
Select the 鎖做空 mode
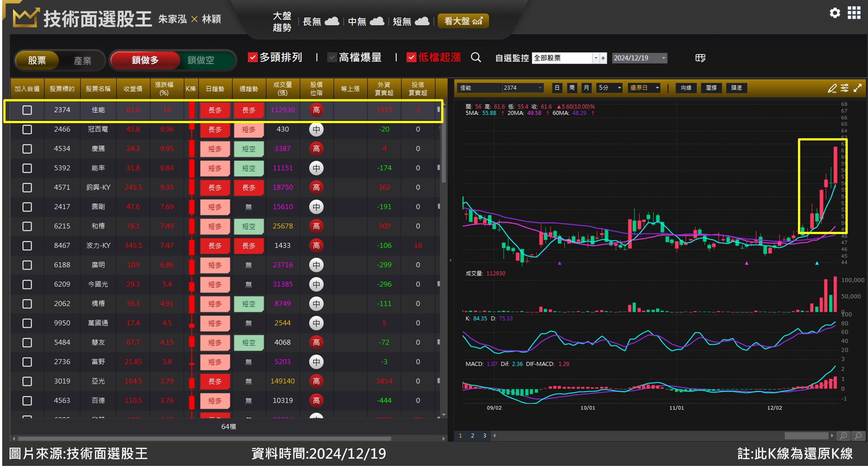click(201, 60)
